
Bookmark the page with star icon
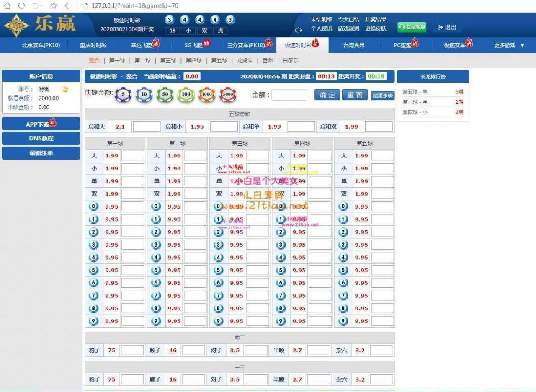tap(54, 6)
